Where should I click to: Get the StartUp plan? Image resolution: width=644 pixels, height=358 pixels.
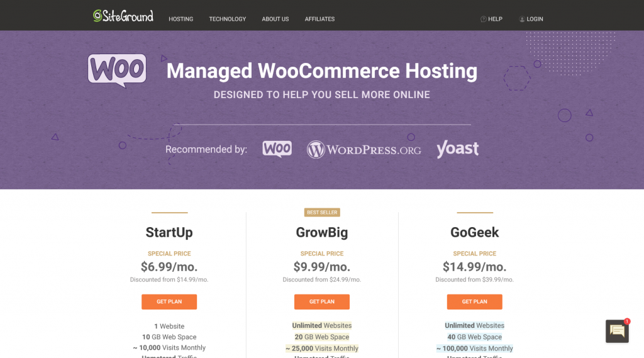point(169,302)
